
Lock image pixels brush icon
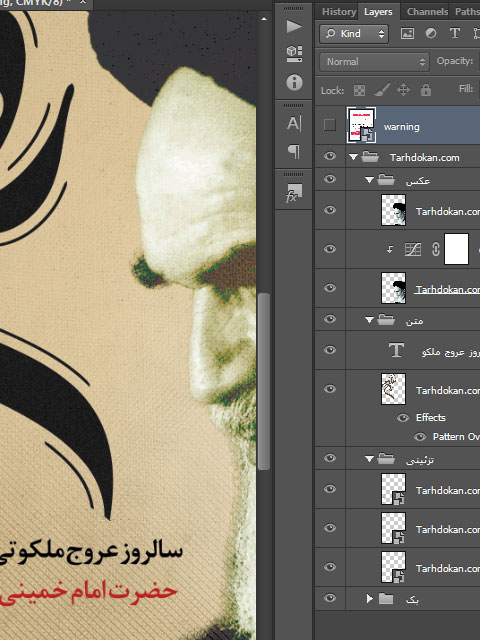[382, 90]
